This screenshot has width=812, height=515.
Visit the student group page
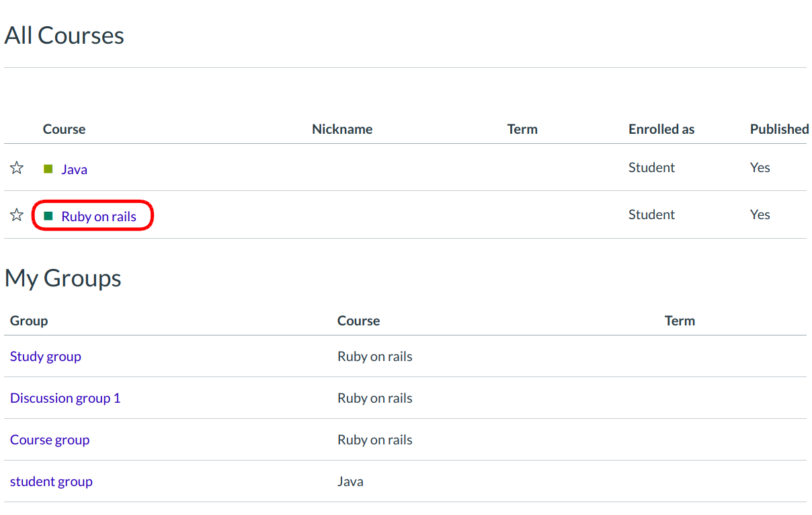click(51, 481)
